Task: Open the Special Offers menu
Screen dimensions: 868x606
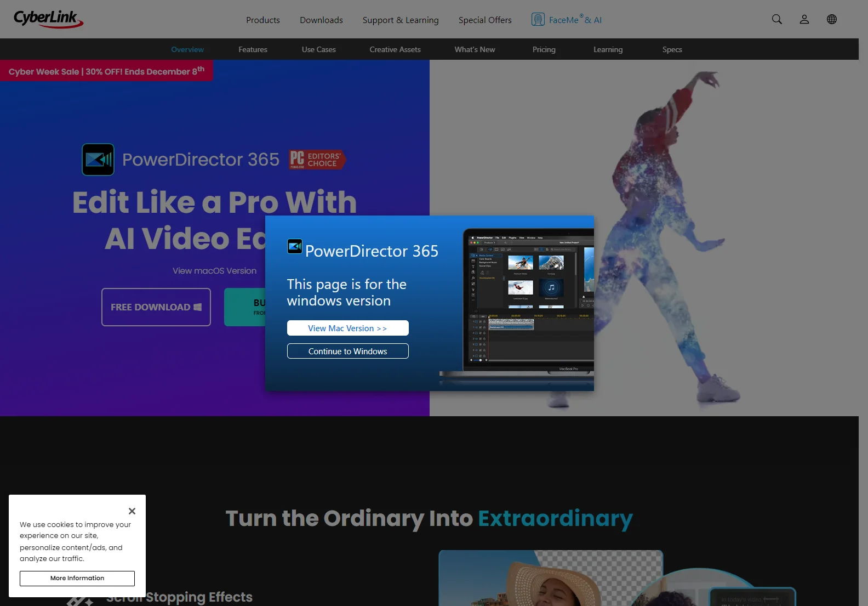Action: point(485,20)
